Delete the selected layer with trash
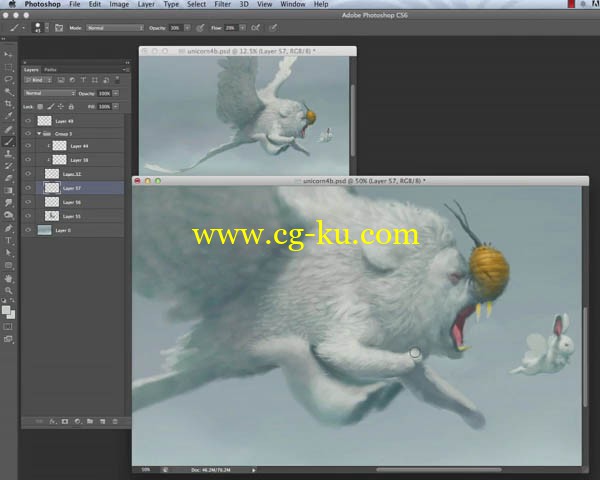Viewport: 600px width, 480px height. coord(114,421)
